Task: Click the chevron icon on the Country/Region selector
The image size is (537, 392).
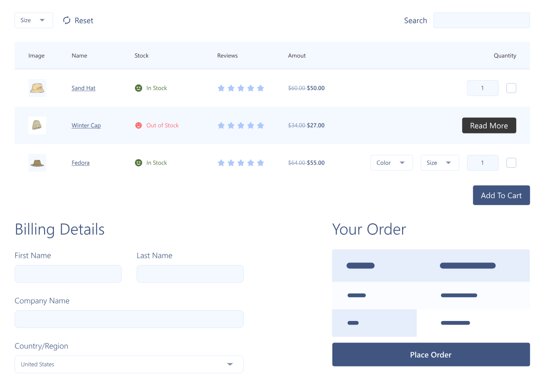Action: [x=230, y=364]
